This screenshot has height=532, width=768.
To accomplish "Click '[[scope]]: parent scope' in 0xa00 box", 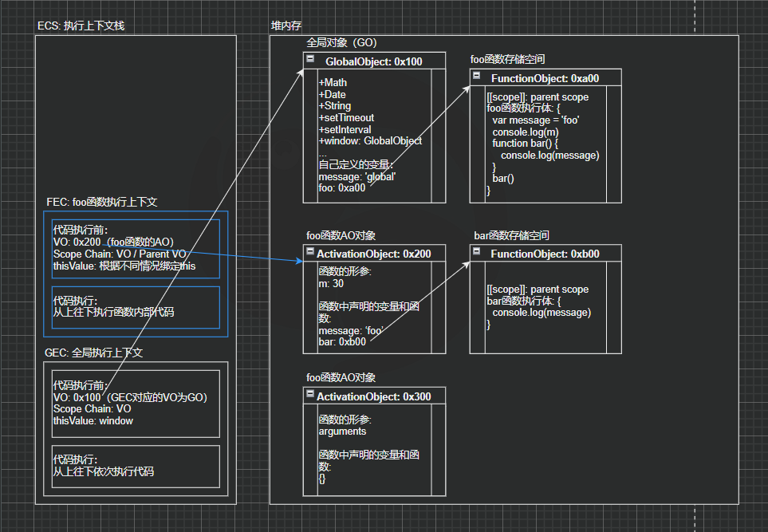I will pyautogui.click(x=538, y=97).
